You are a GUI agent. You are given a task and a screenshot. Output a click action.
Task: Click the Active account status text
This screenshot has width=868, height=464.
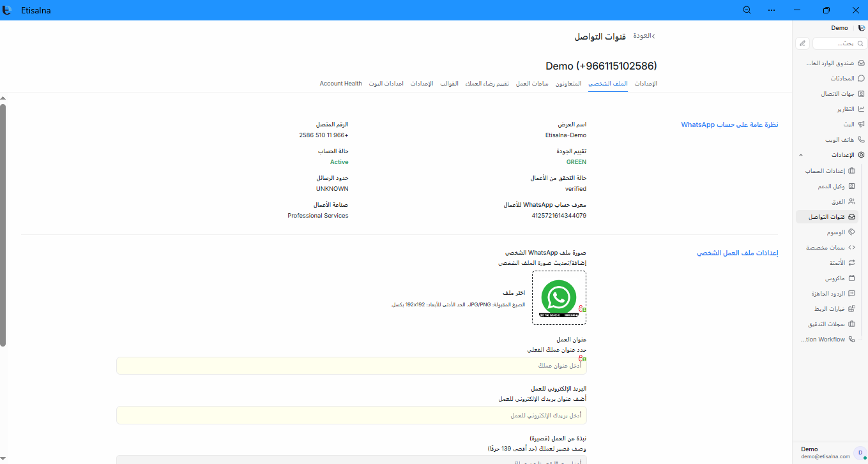[x=339, y=162]
